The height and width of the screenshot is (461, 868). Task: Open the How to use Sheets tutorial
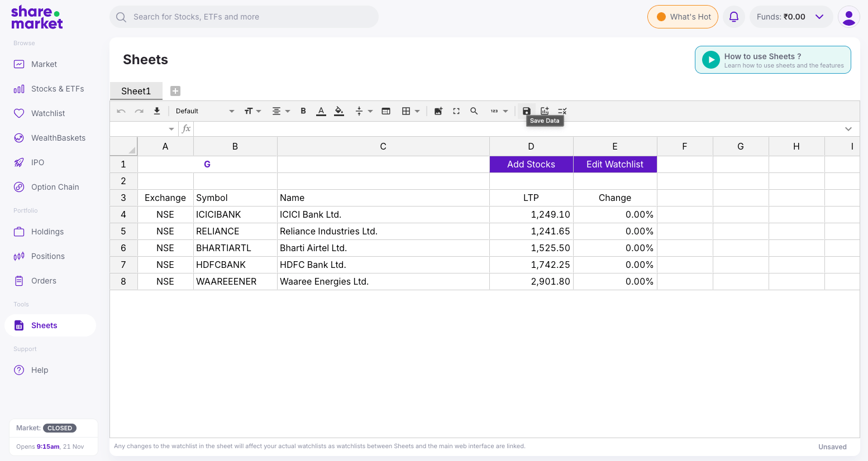pyautogui.click(x=773, y=60)
